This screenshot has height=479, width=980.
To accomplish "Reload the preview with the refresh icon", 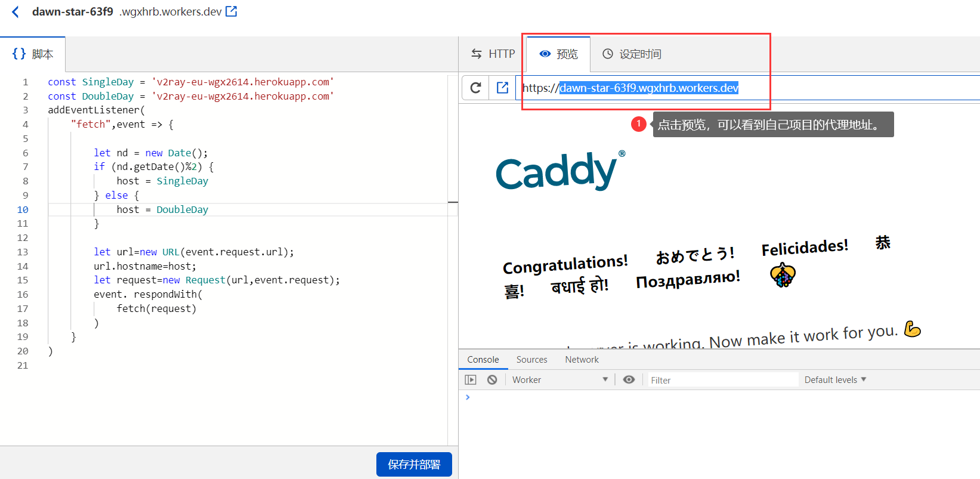I will 475,88.
